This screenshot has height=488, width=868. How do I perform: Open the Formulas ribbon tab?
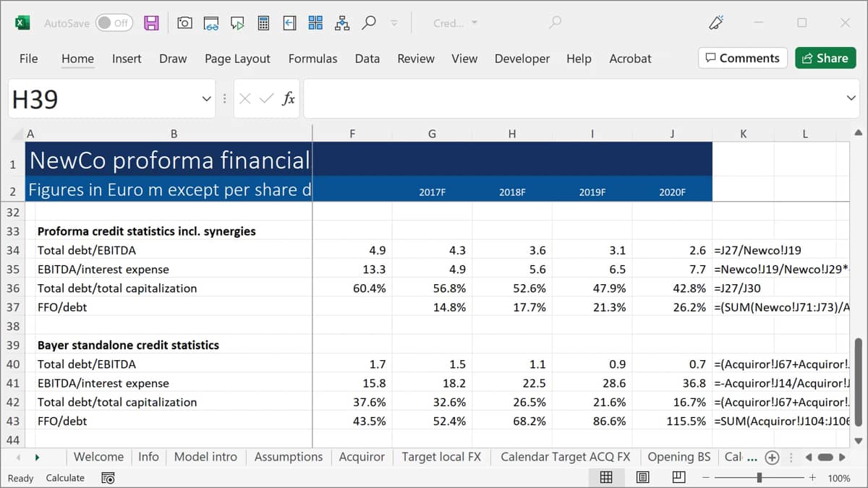tap(312, 59)
